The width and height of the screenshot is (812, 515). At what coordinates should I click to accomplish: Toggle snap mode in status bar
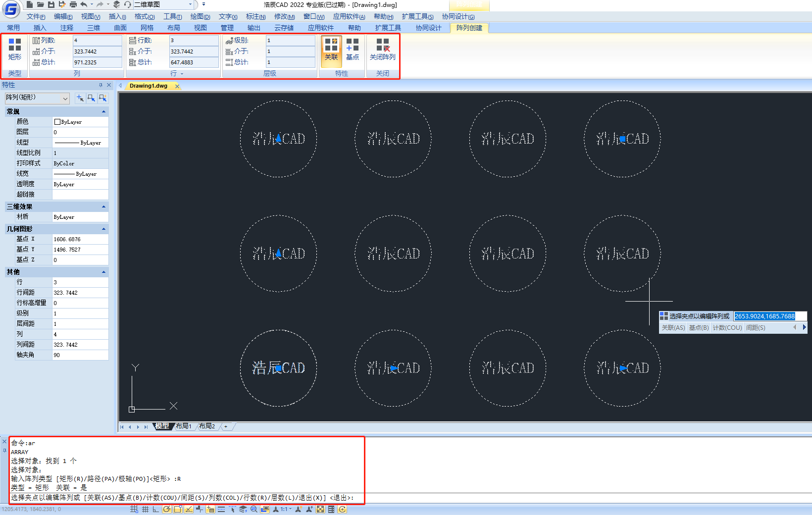[x=134, y=509]
